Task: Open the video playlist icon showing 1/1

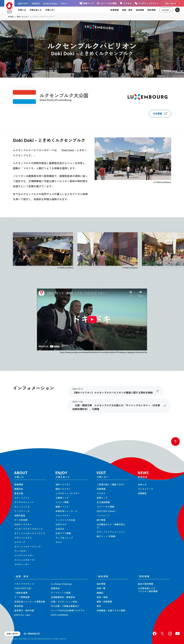Action: tap(131, 293)
